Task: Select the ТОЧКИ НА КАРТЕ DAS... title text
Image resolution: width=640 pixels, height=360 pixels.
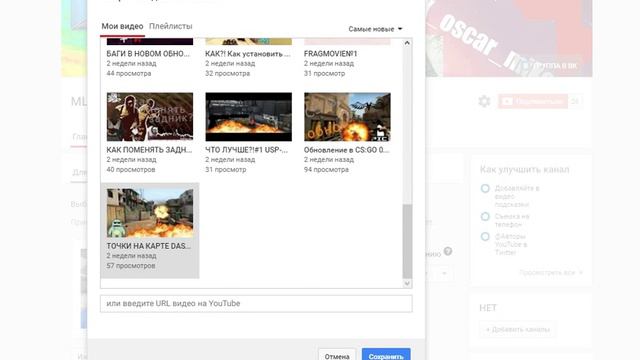Action: click(149, 246)
